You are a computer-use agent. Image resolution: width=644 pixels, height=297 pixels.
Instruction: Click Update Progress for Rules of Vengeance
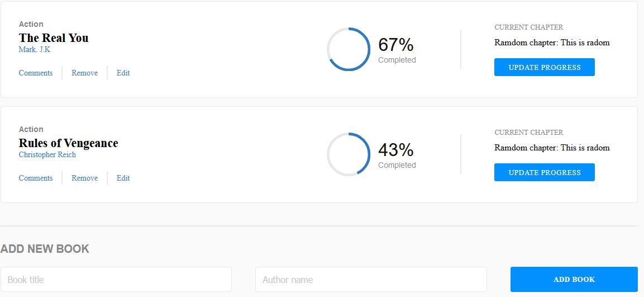(544, 172)
